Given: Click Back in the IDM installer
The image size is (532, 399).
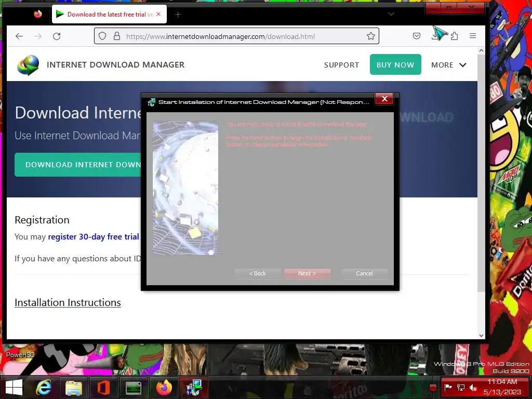Looking at the screenshot, I should pyautogui.click(x=258, y=273).
